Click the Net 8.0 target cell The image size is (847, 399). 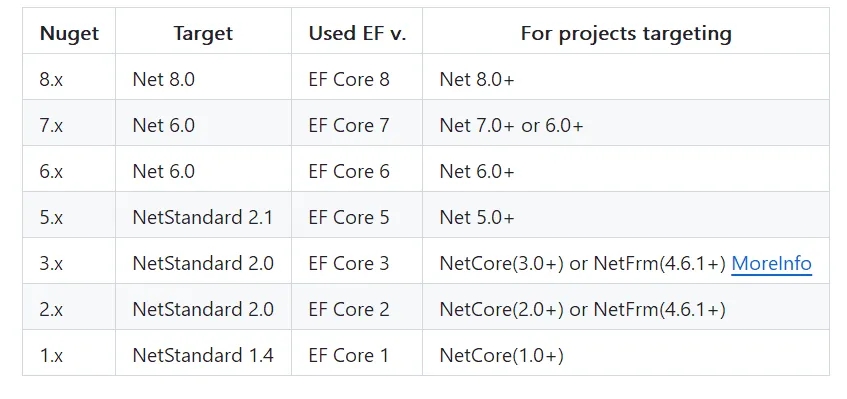(x=203, y=79)
